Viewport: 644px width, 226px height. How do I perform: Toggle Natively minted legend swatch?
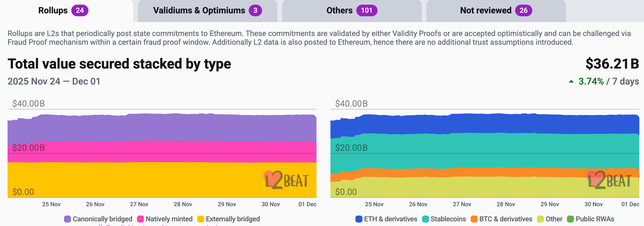point(140,219)
